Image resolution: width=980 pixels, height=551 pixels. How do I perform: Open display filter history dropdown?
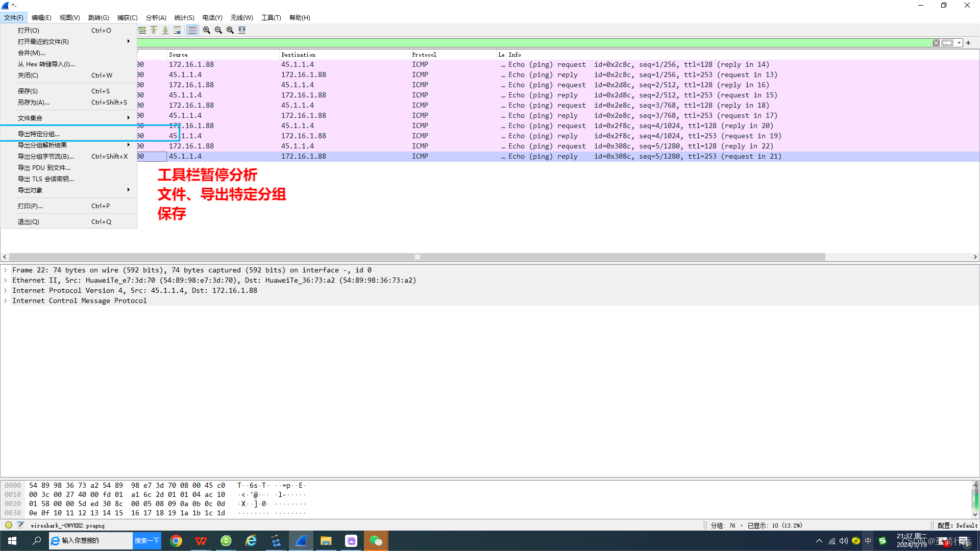click(959, 43)
